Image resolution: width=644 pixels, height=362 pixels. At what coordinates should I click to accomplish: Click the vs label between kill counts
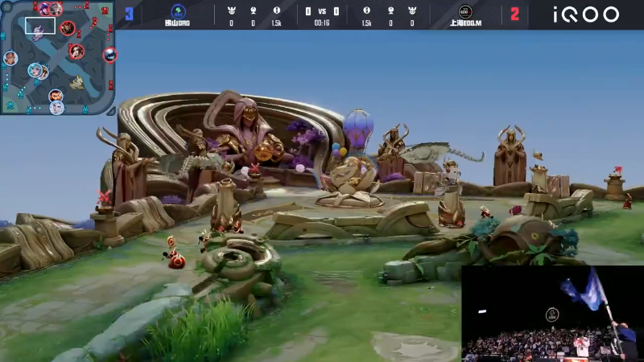322,11
